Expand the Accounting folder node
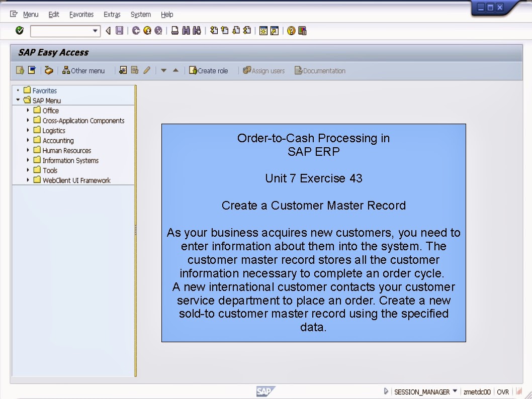Image resolution: width=532 pixels, height=399 pixels. tap(28, 140)
